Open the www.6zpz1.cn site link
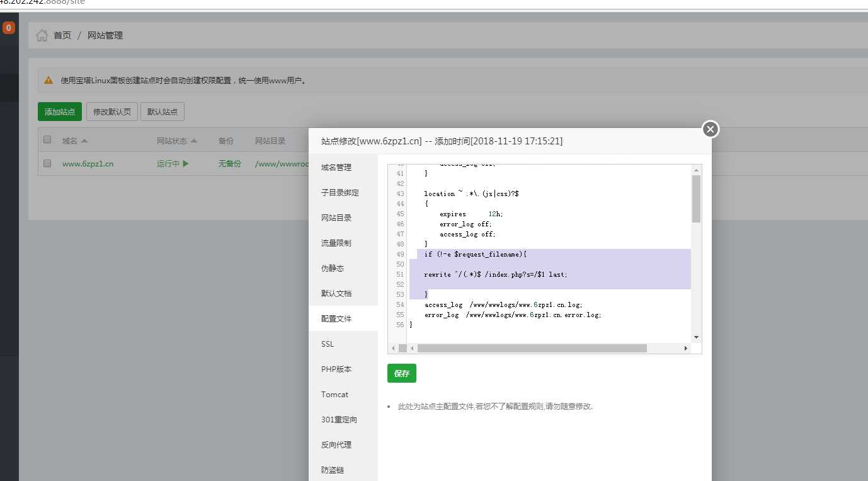Image resolution: width=868 pixels, height=481 pixels. coord(88,164)
